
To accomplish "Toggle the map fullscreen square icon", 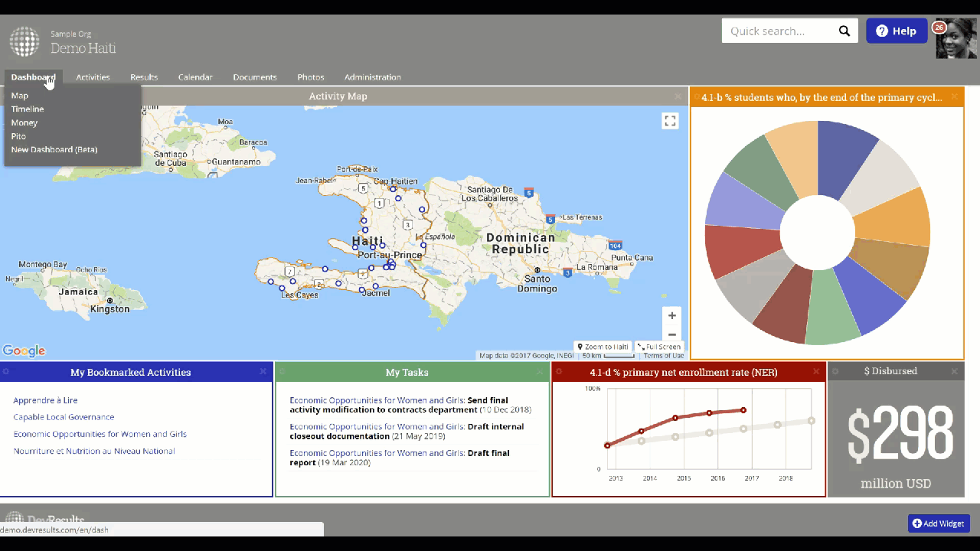I will (x=670, y=121).
